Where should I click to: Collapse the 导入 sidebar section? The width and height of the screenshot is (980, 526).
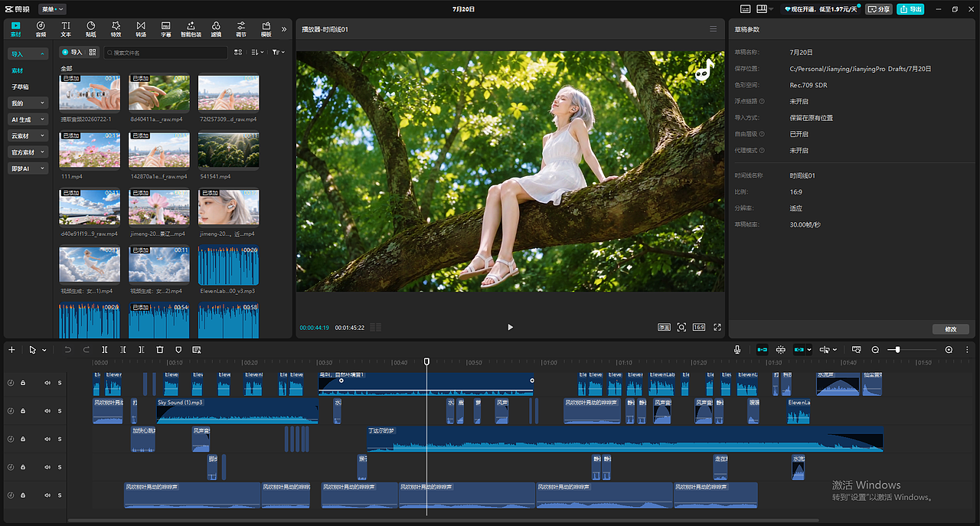coord(28,54)
